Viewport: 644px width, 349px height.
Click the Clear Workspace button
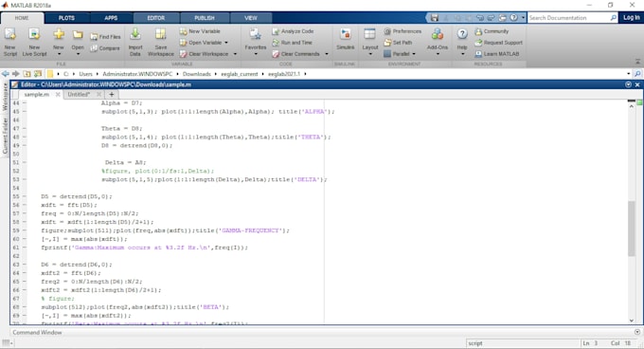click(x=204, y=54)
